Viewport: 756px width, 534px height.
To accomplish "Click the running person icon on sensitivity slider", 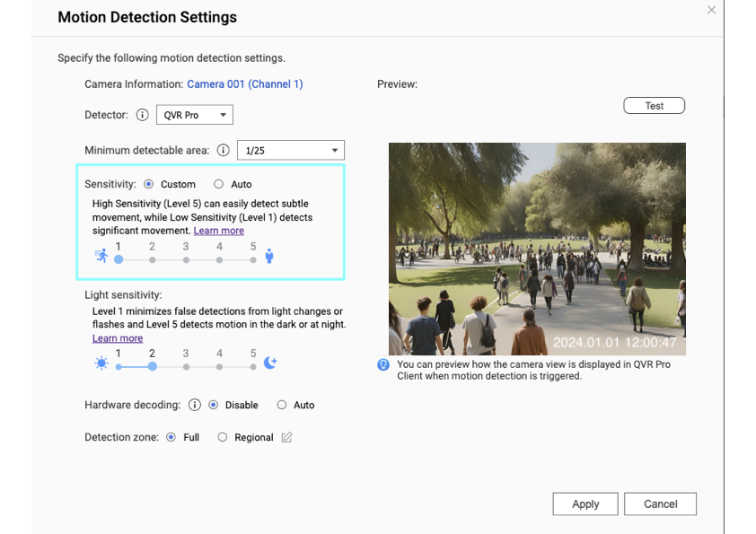I will [x=101, y=256].
